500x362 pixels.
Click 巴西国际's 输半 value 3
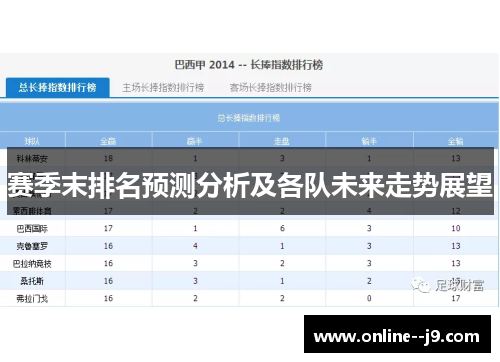369,228
